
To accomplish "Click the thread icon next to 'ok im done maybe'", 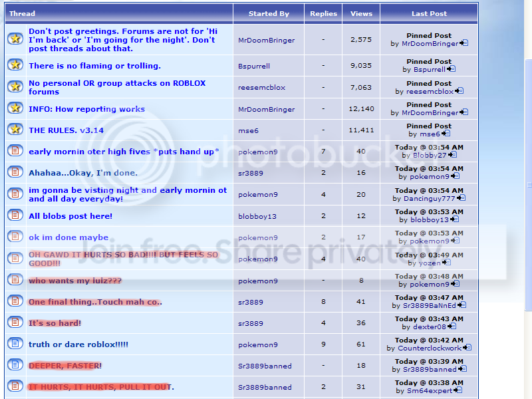I will tap(15, 236).
